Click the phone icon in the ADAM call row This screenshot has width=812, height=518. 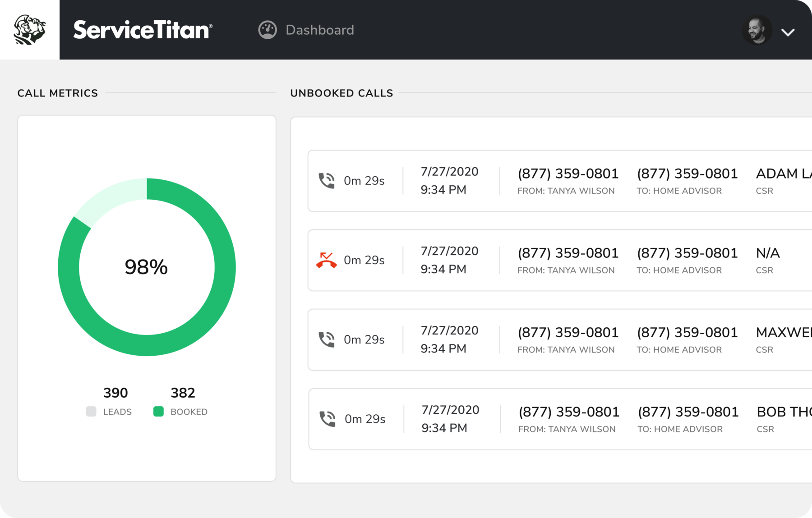point(327,180)
